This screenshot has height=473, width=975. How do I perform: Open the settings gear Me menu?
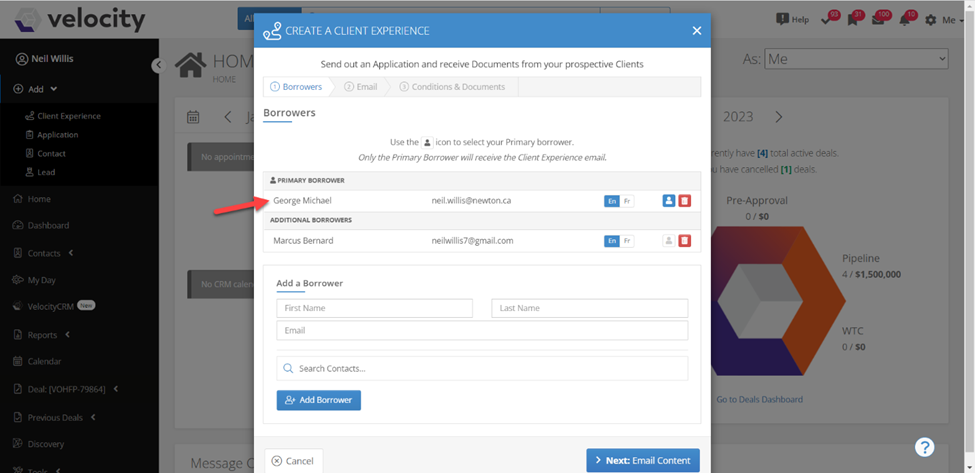point(944,20)
